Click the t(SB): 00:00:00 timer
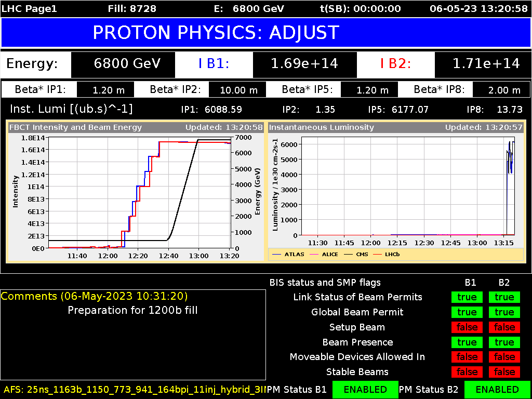Screen dimensions: 532x399 point(361,8)
